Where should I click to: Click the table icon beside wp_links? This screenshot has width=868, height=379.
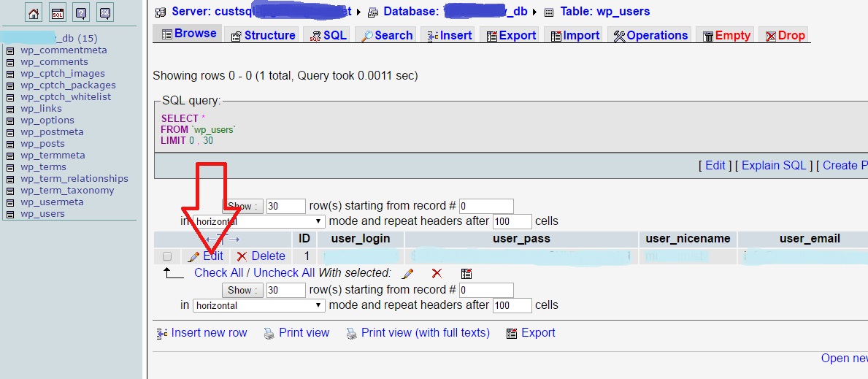tap(10, 109)
